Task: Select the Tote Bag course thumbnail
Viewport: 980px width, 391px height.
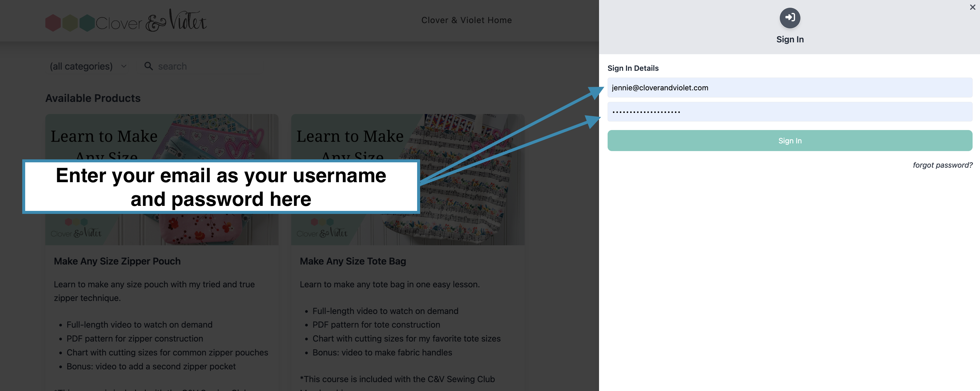Action: [408, 180]
